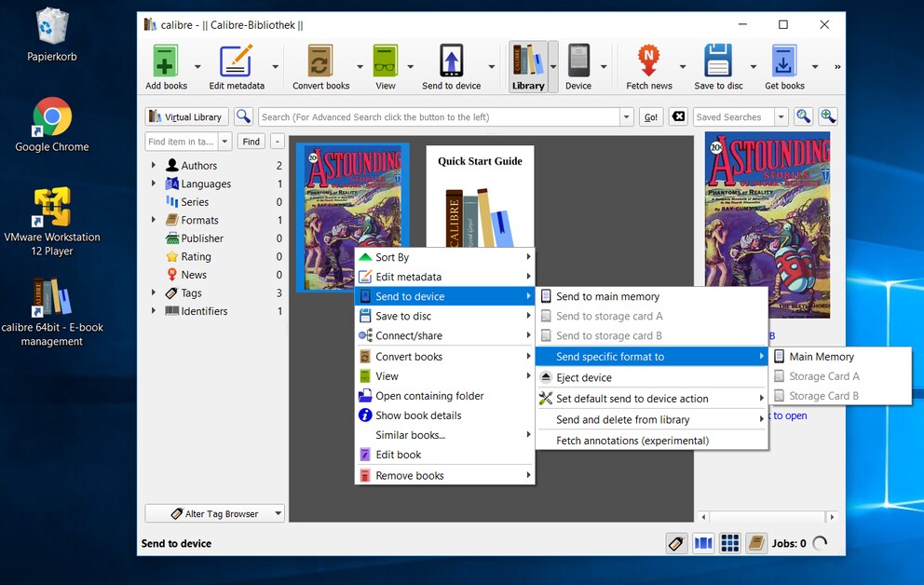
Task: Select the News category in the tag browser
Action: point(194,275)
